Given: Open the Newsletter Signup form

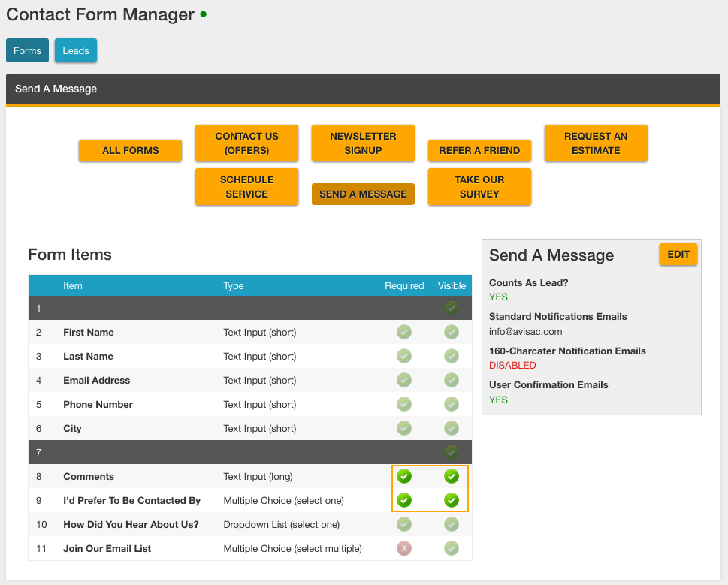Looking at the screenshot, I should click(363, 143).
